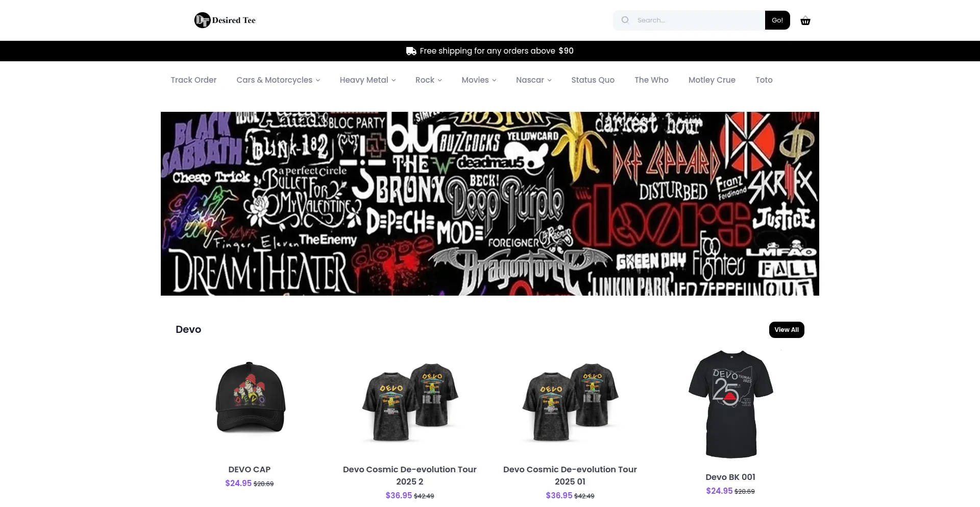Open the Rock dropdown menu

429,80
